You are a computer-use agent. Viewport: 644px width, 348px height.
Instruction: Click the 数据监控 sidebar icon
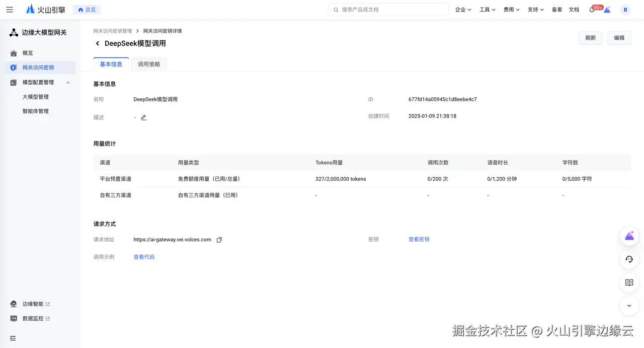14,318
